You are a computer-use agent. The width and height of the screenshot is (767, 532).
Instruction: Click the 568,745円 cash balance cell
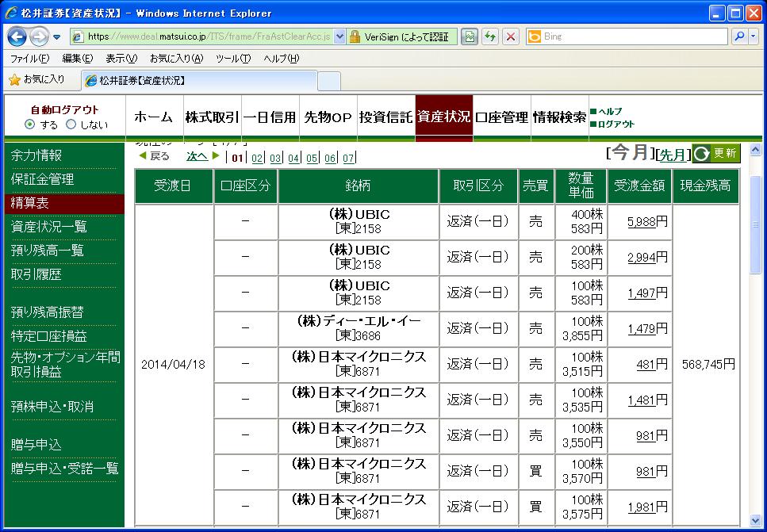708,364
